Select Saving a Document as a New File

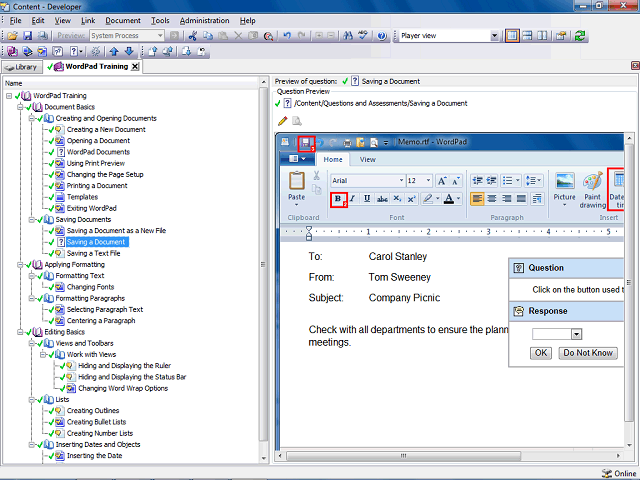tap(116, 231)
